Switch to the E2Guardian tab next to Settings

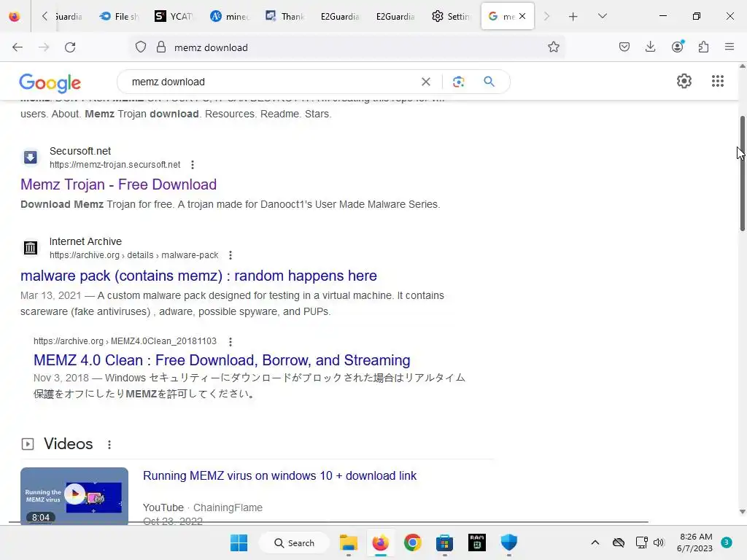(x=395, y=17)
